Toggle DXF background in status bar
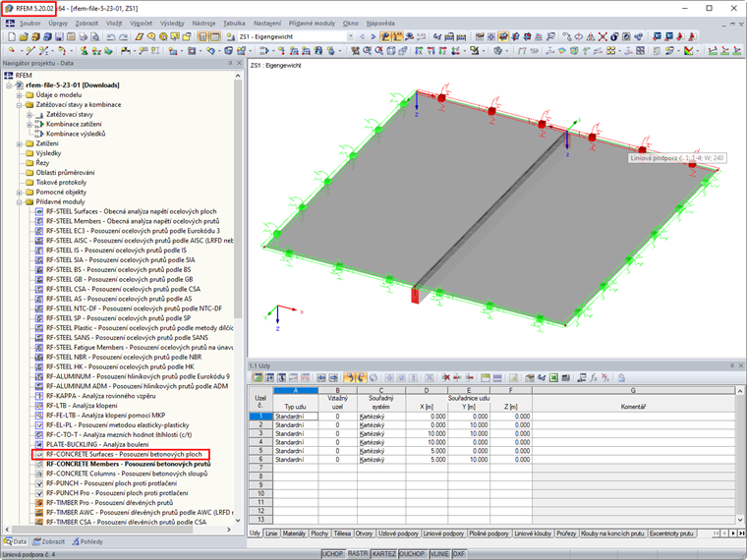 [459, 554]
